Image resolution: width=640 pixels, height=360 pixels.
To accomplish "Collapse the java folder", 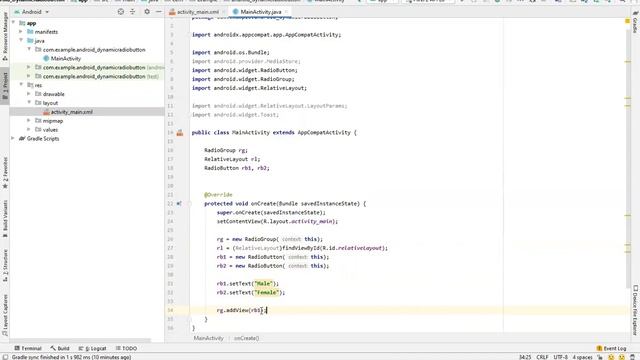I will (21, 40).
